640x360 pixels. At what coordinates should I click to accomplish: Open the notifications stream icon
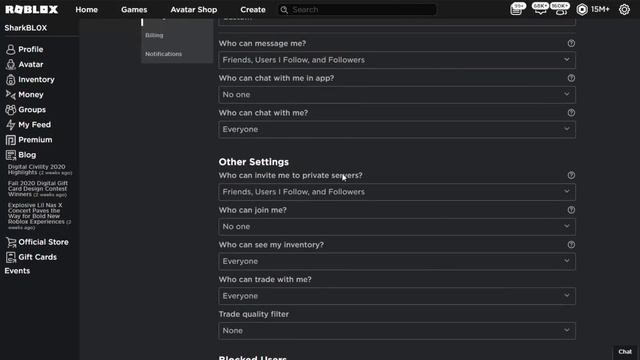(x=516, y=9)
